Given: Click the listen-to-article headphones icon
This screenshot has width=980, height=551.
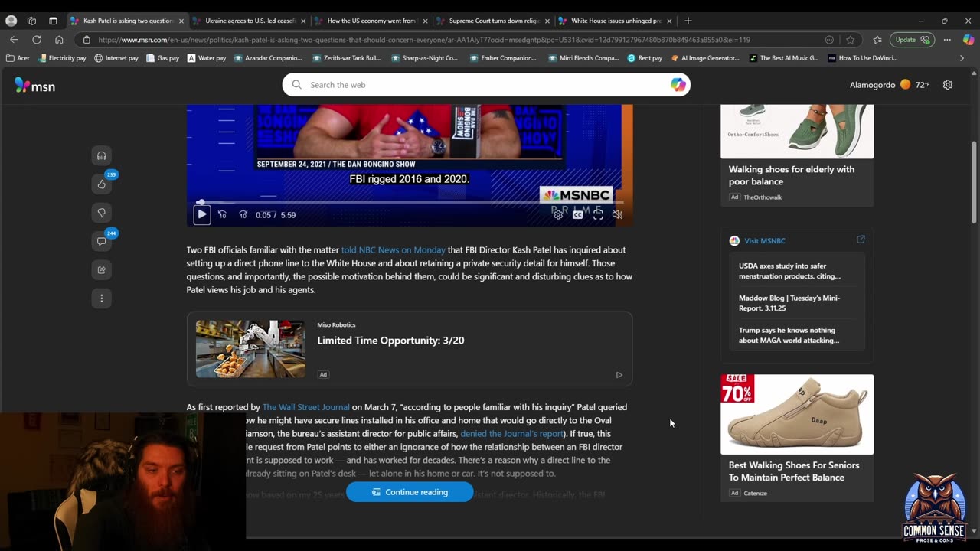Looking at the screenshot, I should pyautogui.click(x=101, y=156).
